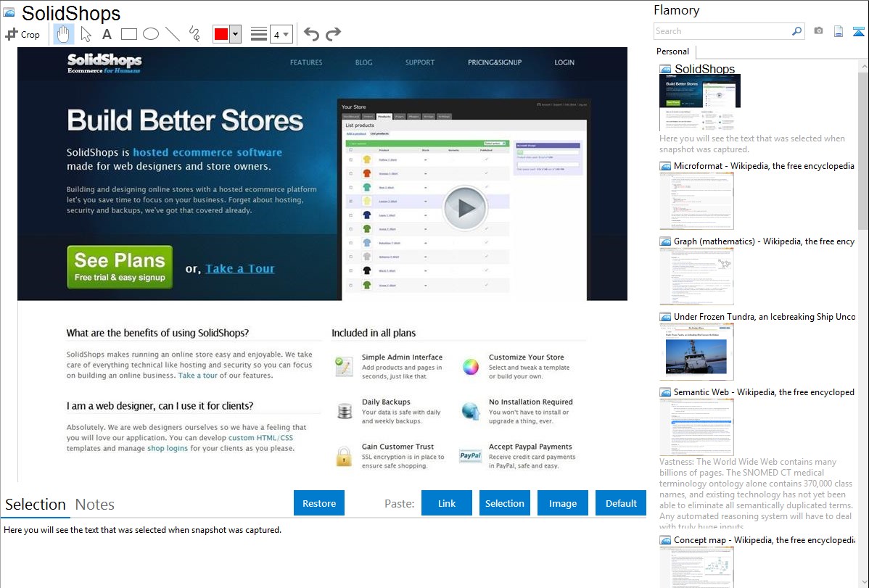Viewport: 869px width, 588px height.
Task: Select the straight line tool
Action: pyautogui.click(x=173, y=34)
